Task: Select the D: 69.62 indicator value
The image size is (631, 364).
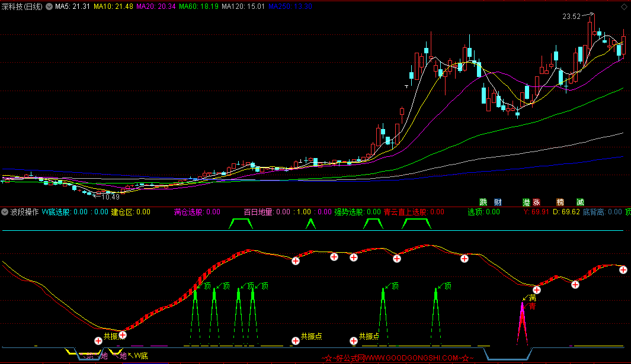Action: [566, 212]
